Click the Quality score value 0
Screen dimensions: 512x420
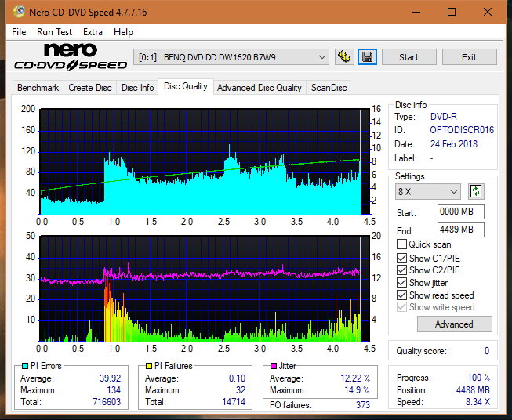pos(487,351)
